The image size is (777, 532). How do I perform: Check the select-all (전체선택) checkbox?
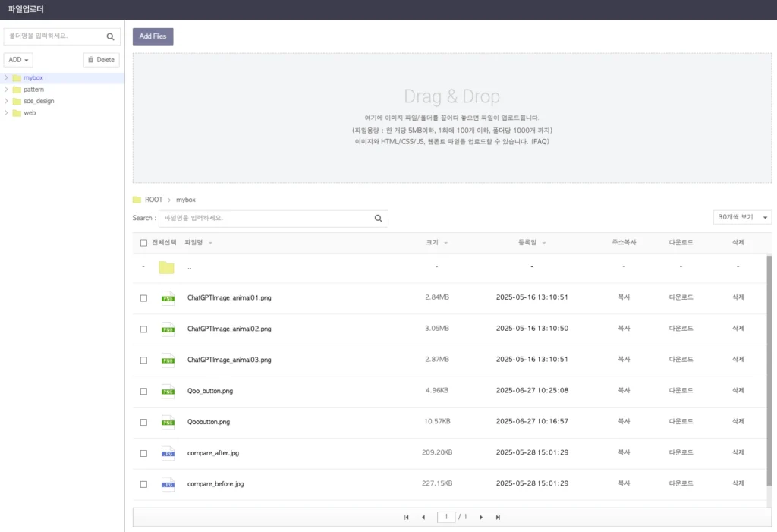[x=143, y=243]
